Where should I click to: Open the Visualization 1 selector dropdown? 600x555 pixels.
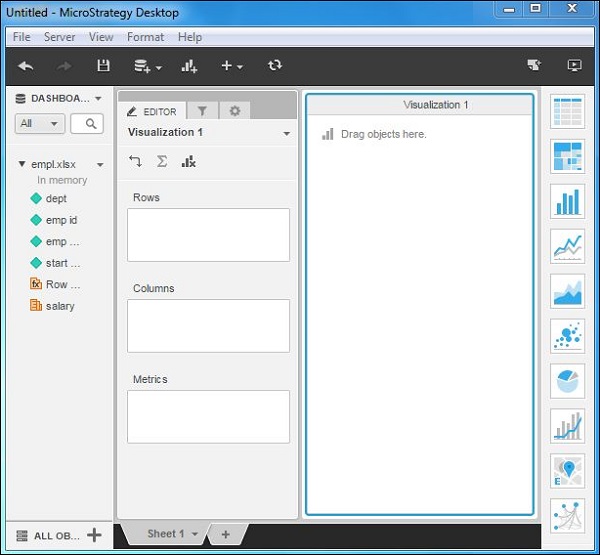tap(286, 134)
